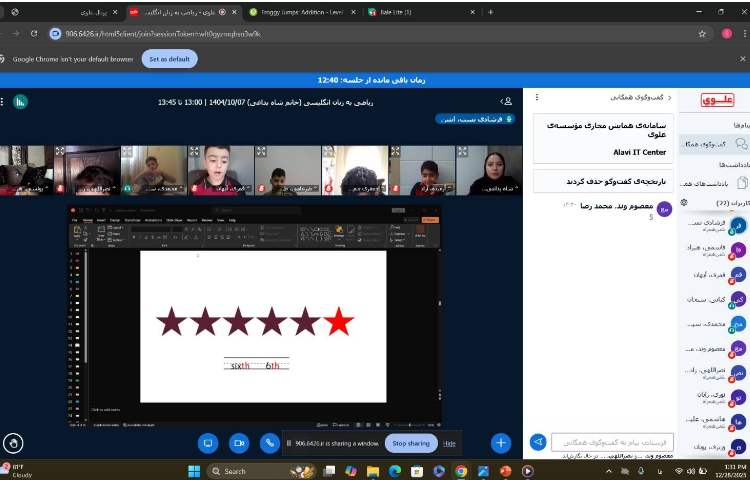Click the talking indicator chip for فرشادی
Screen dimensions: 750x480
475,120
